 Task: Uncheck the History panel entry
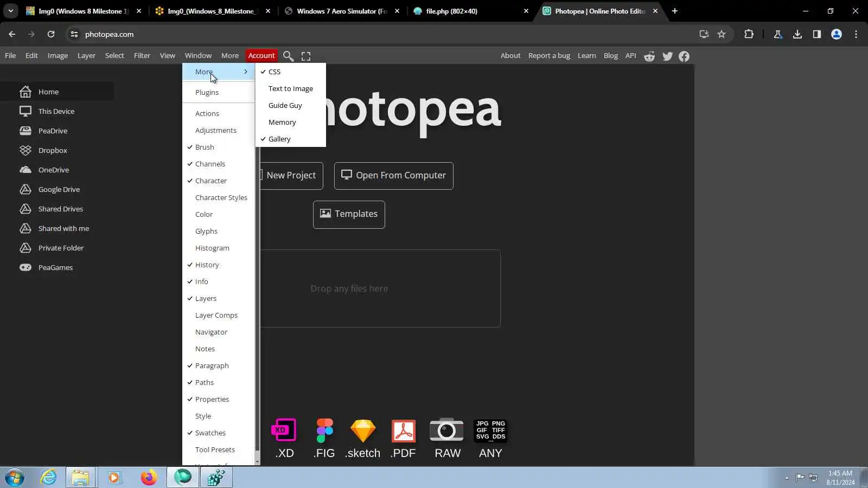tap(219, 265)
